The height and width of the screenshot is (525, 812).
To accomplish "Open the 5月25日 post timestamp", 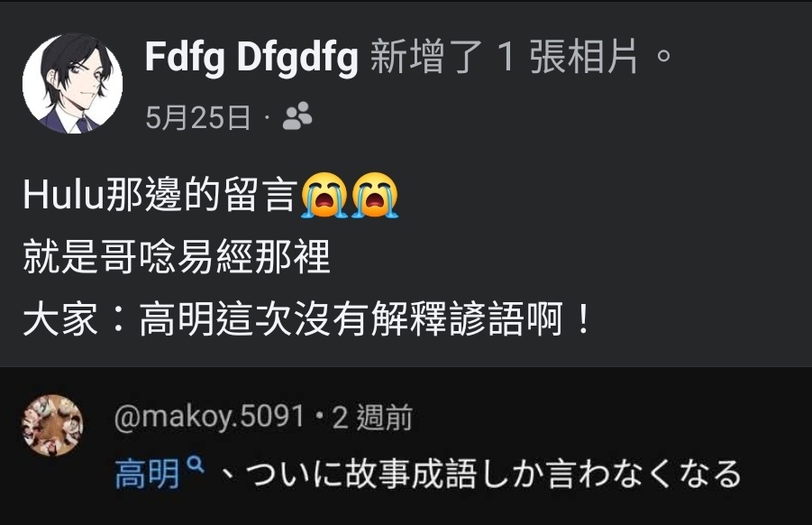I will tap(198, 117).
